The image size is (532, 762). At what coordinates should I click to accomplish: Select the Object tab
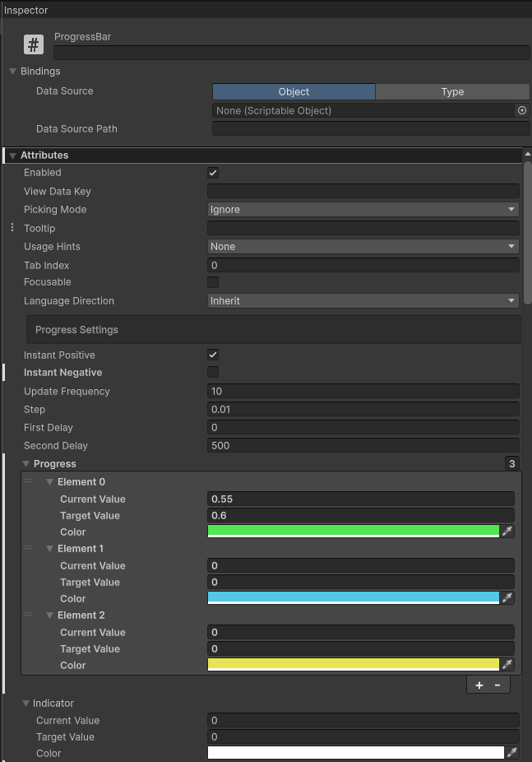294,91
